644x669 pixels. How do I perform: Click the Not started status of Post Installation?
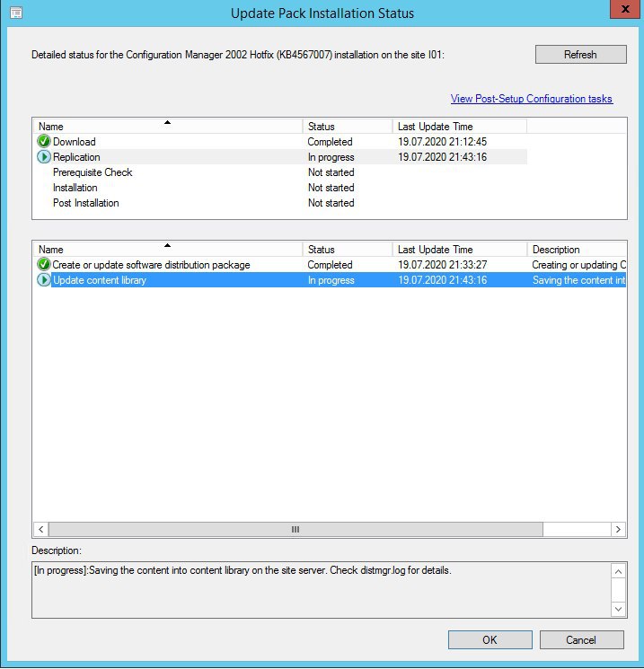pyautogui.click(x=331, y=203)
